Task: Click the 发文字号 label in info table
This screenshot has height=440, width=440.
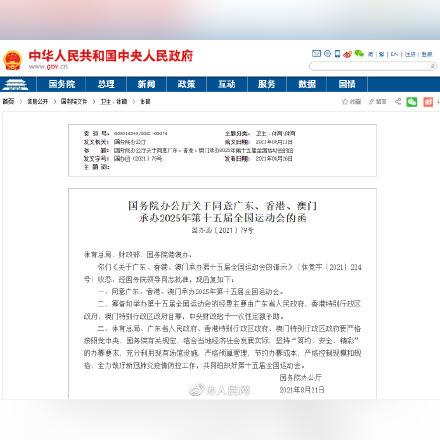Action: point(96,159)
